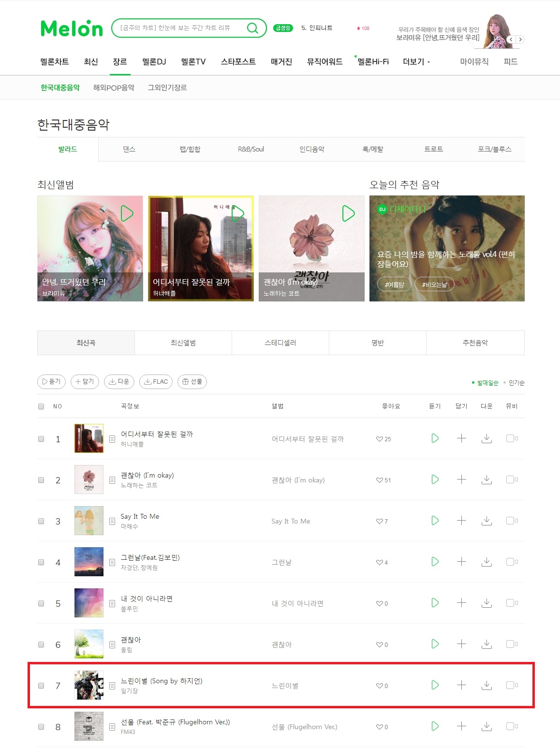Show next banner with right arrow

(520, 40)
